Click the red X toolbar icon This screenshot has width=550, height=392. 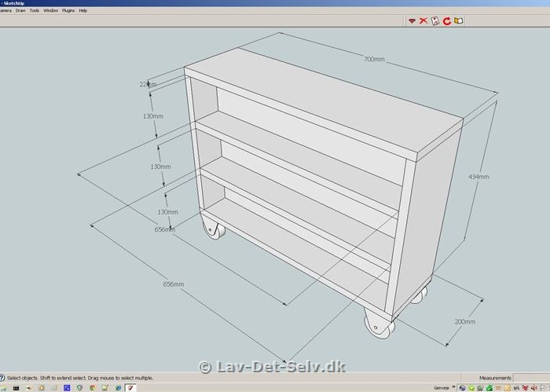423,20
